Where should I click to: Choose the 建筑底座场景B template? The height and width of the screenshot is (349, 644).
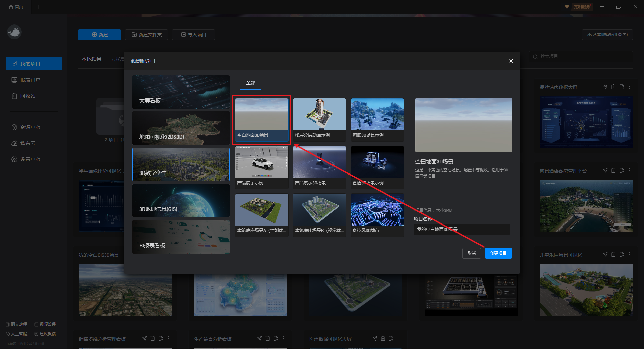coord(320,215)
